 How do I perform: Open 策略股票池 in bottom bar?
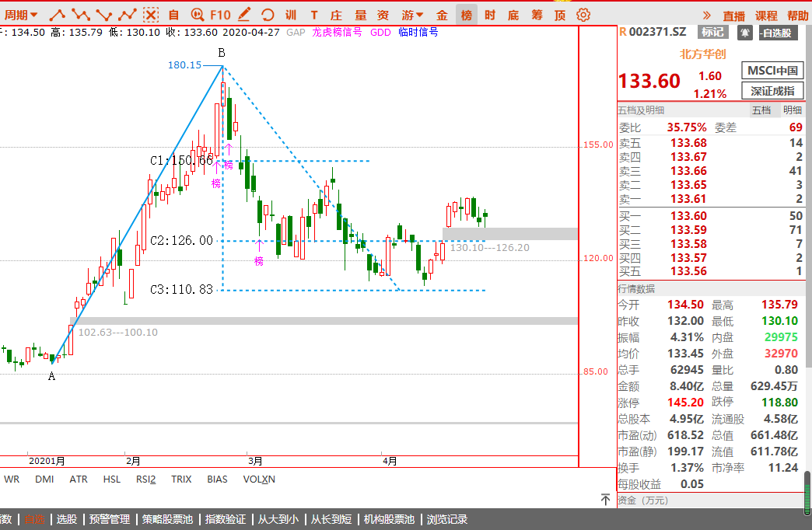point(167,519)
